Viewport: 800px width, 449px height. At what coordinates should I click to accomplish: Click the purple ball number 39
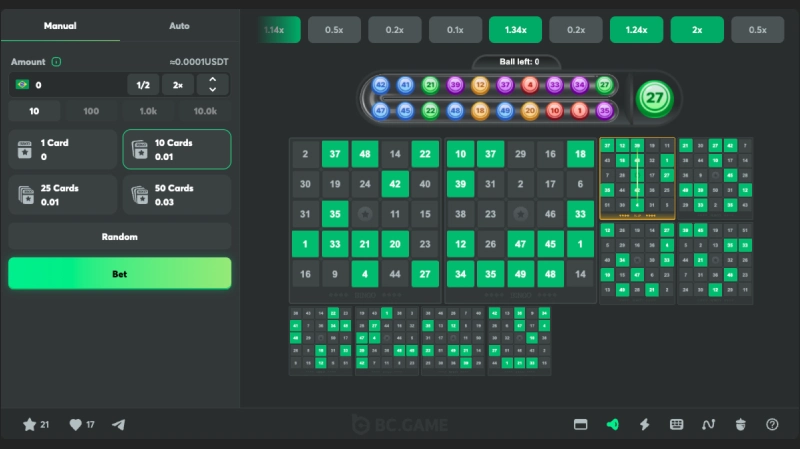(455, 85)
